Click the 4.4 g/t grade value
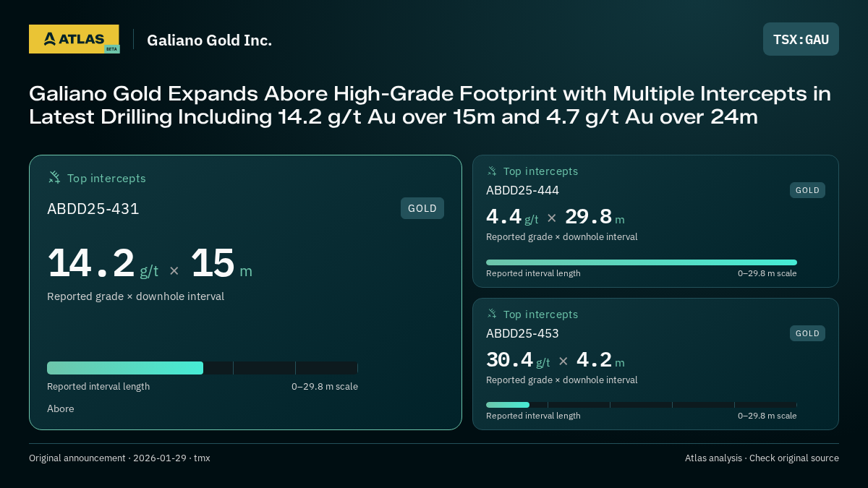 click(512, 216)
